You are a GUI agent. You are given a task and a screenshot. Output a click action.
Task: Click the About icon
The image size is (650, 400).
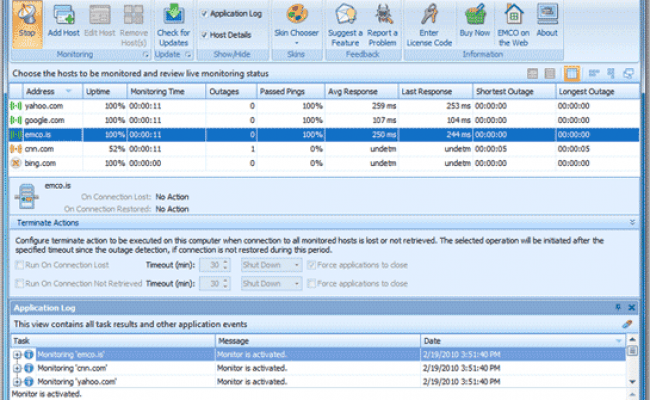click(547, 15)
